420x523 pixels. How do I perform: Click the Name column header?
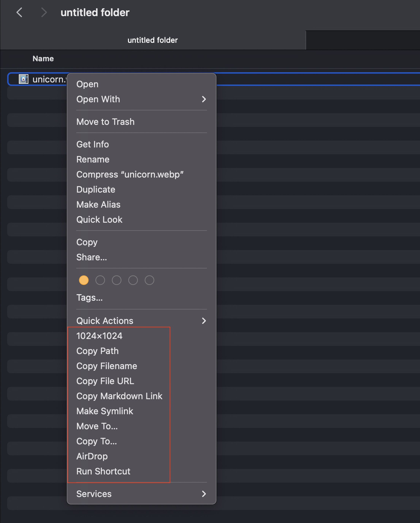point(43,59)
